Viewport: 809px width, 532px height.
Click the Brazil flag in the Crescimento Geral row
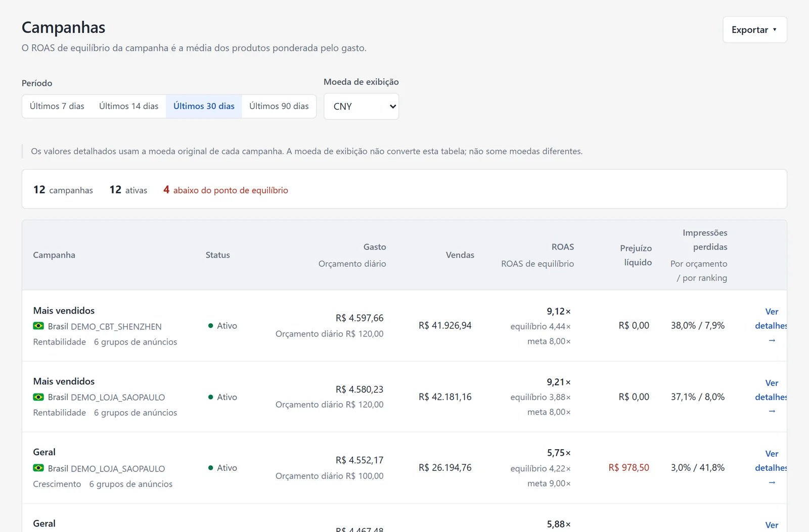coord(38,468)
